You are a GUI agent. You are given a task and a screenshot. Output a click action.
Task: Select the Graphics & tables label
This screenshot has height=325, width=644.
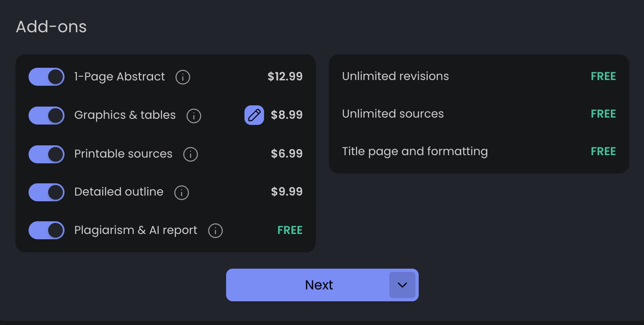pyautogui.click(x=125, y=115)
